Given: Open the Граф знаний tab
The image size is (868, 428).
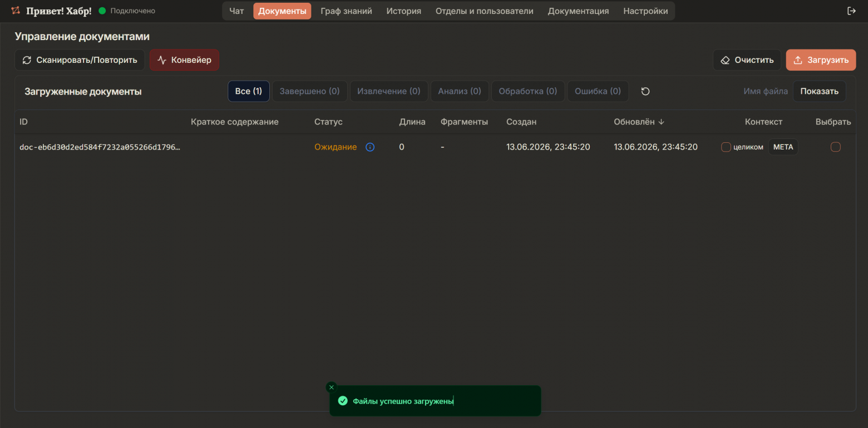Looking at the screenshot, I should pyautogui.click(x=346, y=11).
